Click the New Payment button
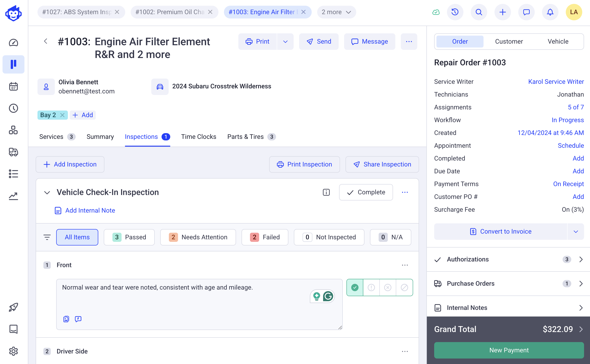The image size is (590, 364). pos(509,350)
